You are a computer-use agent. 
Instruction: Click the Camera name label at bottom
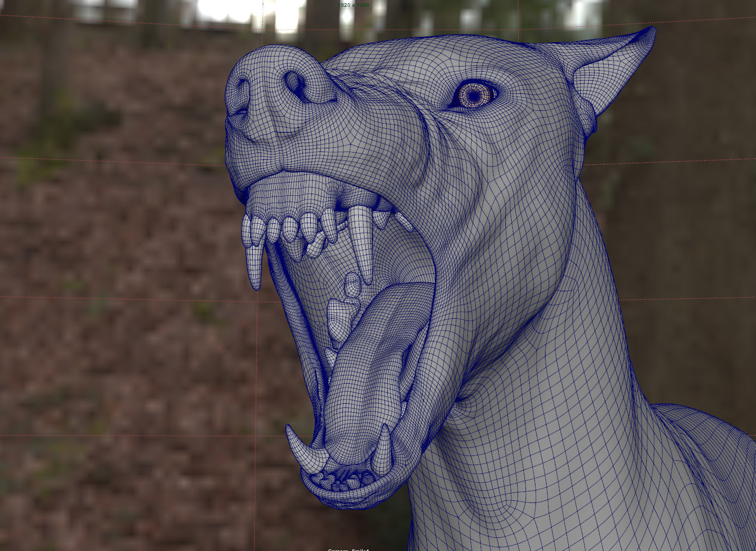point(348,549)
